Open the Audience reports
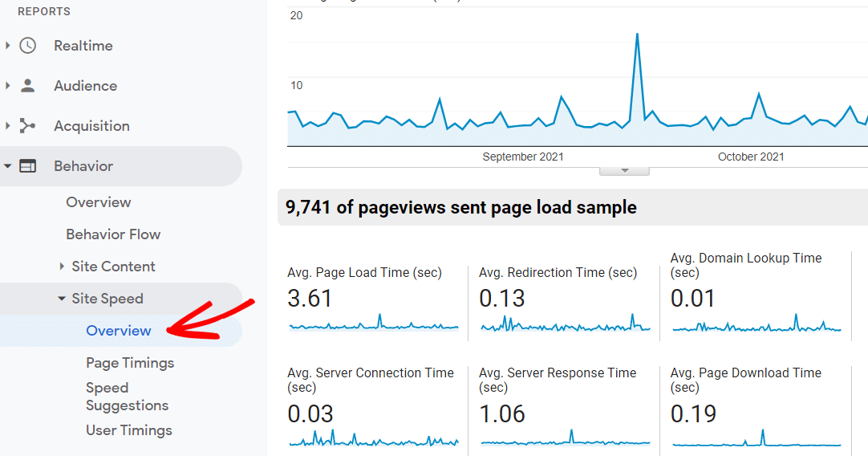The image size is (868, 456). pyautogui.click(x=85, y=86)
